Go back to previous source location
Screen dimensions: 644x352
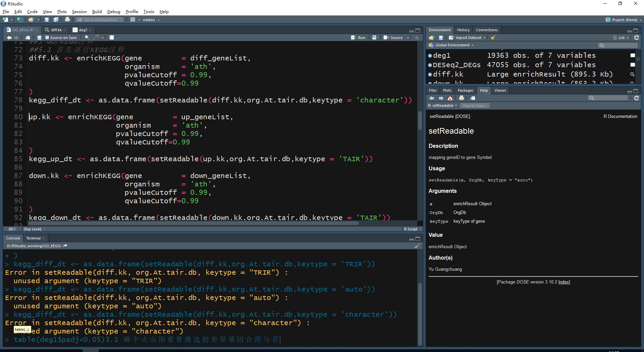[x=9, y=38]
